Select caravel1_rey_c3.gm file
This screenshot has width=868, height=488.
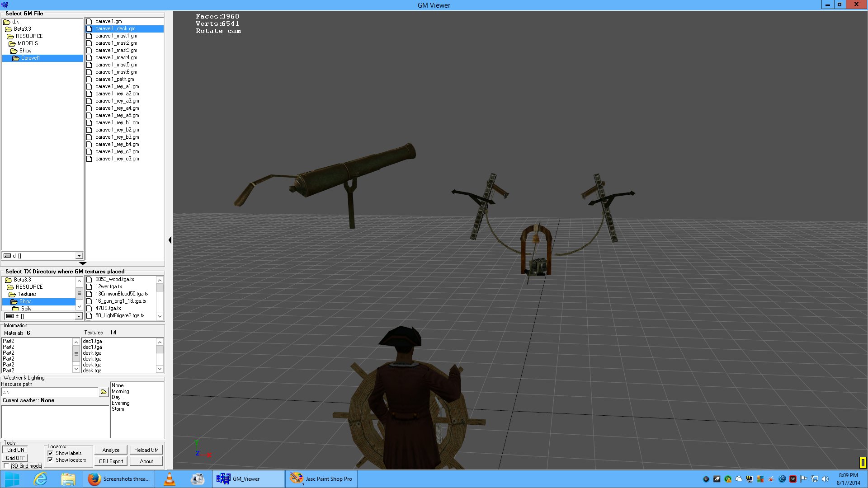point(117,159)
